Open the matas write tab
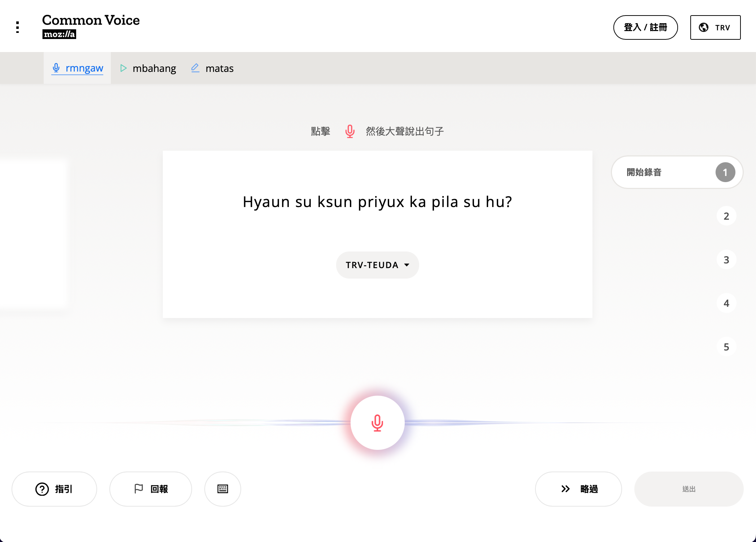This screenshot has height=542, width=756. (212, 68)
